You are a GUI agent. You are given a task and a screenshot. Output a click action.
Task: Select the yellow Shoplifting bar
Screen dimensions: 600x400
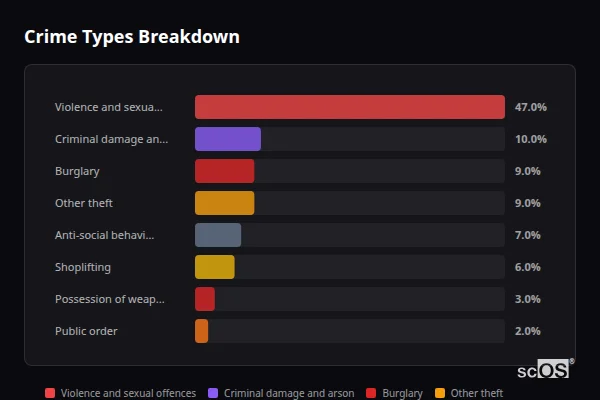[x=214, y=267]
